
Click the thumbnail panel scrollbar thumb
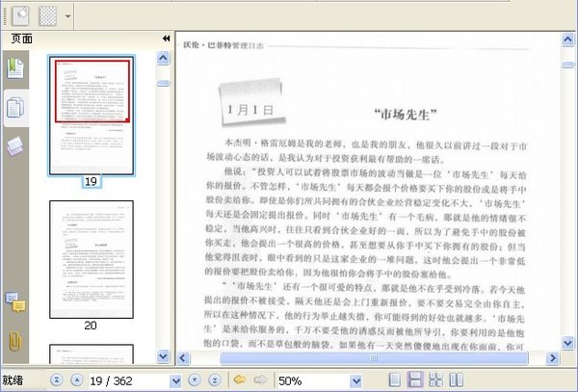(x=163, y=83)
